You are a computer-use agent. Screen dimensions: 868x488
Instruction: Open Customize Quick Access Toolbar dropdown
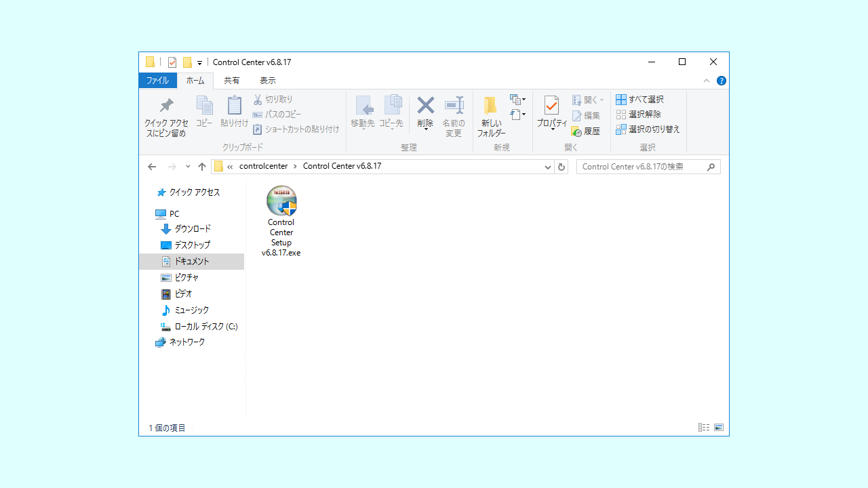click(x=199, y=63)
